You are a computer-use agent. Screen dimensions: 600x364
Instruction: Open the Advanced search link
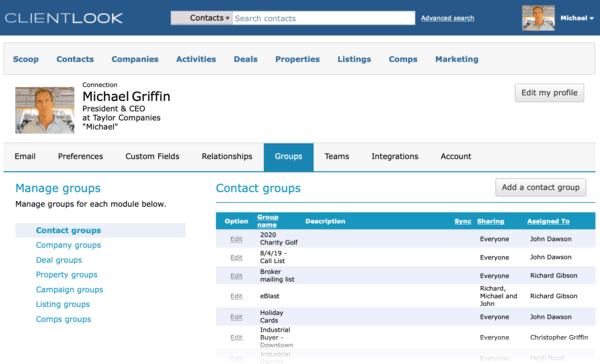pyautogui.click(x=447, y=18)
